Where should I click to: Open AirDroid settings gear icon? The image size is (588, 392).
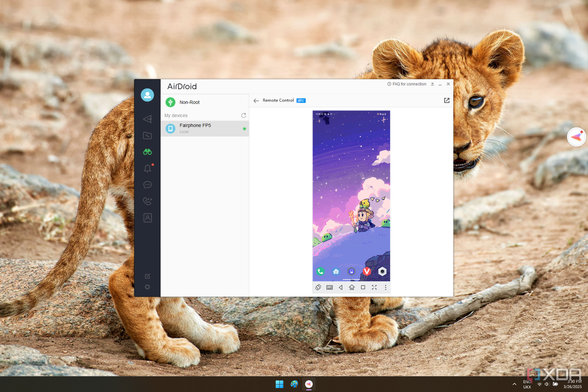tap(147, 287)
